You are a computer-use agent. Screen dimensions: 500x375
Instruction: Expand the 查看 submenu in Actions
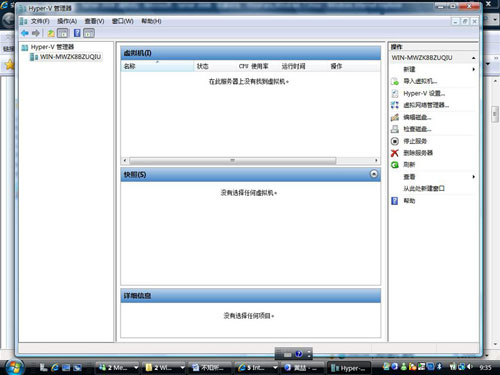click(x=473, y=177)
